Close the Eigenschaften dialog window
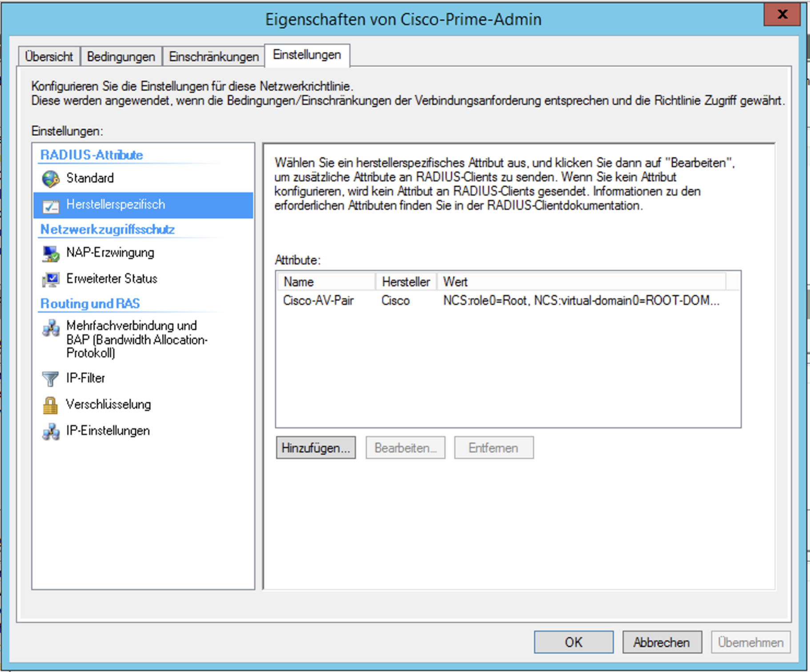Viewport: 810px width, 672px height. 782,14
